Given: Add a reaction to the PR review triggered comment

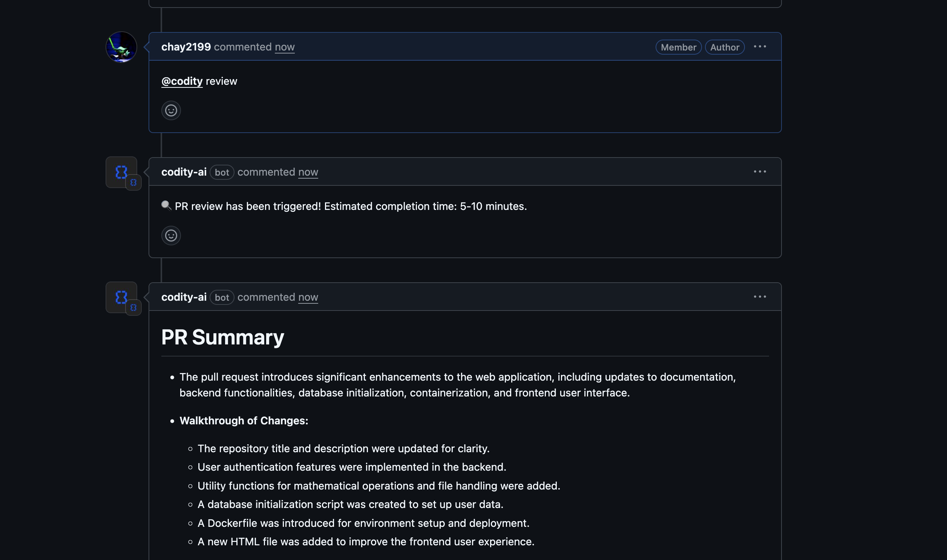Looking at the screenshot, I should (171, 236).
